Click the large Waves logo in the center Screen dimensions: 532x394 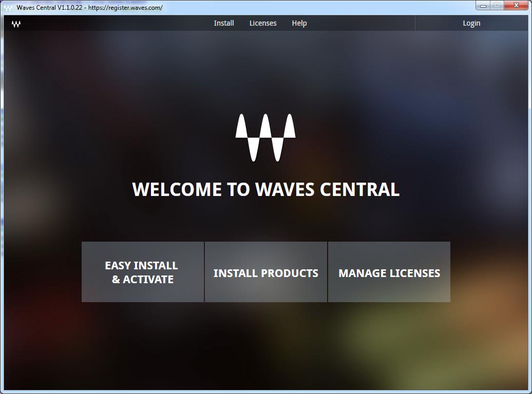(265, 137)
